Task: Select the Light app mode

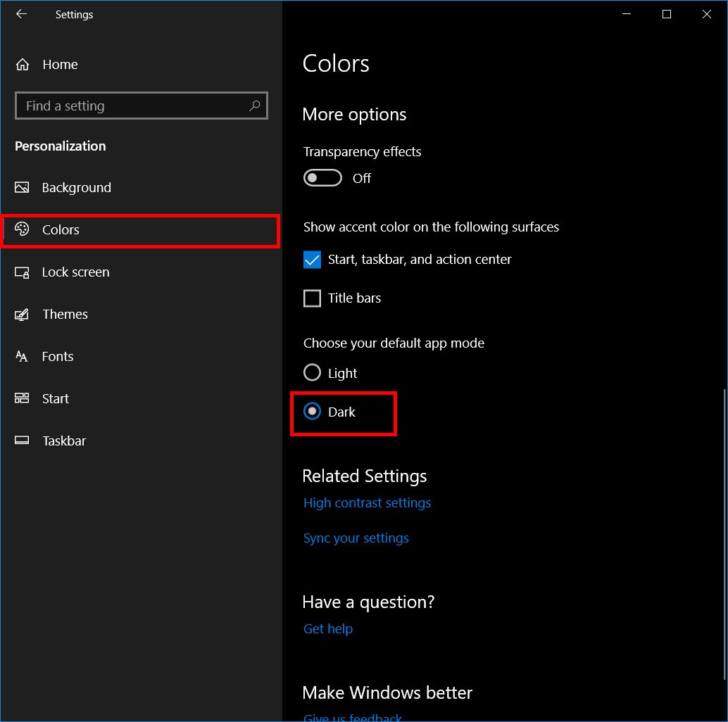Action: point(312,372)
